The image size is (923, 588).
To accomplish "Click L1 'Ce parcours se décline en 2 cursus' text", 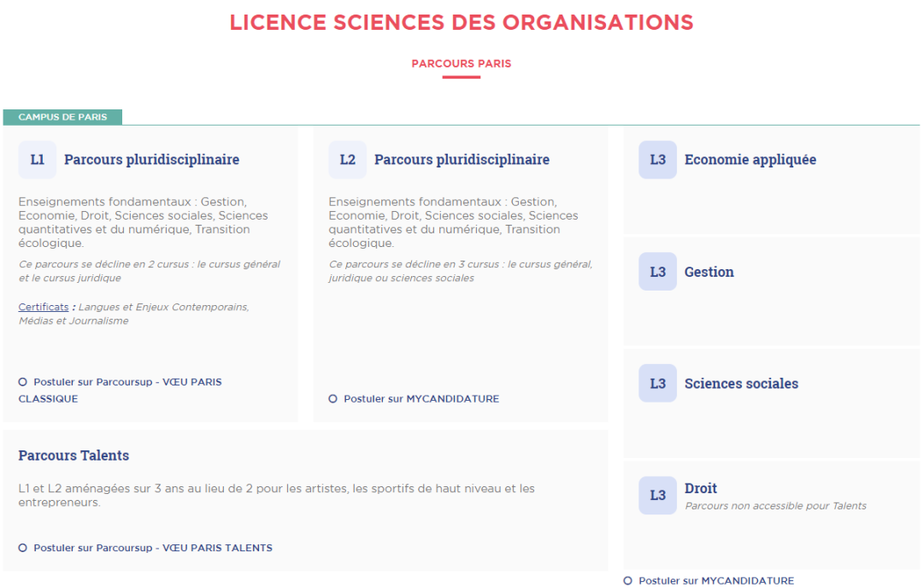I will pos(150,271).
